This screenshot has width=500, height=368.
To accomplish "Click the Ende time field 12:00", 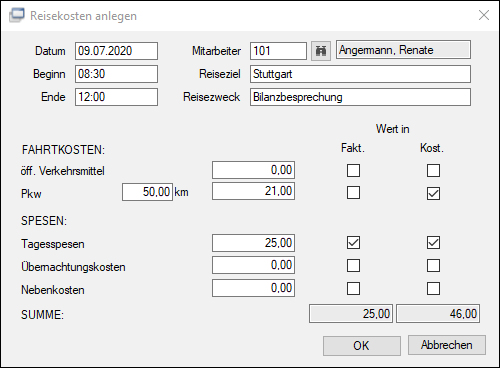I will tap(116, 97).
